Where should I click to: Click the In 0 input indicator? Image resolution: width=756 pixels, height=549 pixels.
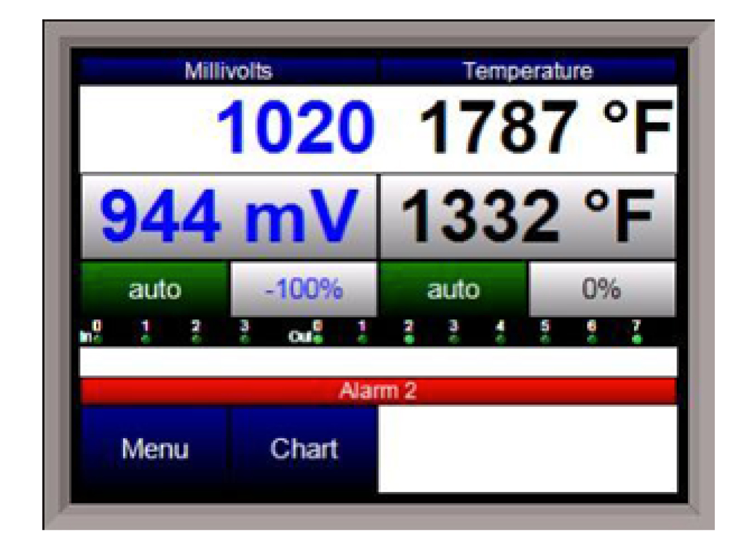97,338
